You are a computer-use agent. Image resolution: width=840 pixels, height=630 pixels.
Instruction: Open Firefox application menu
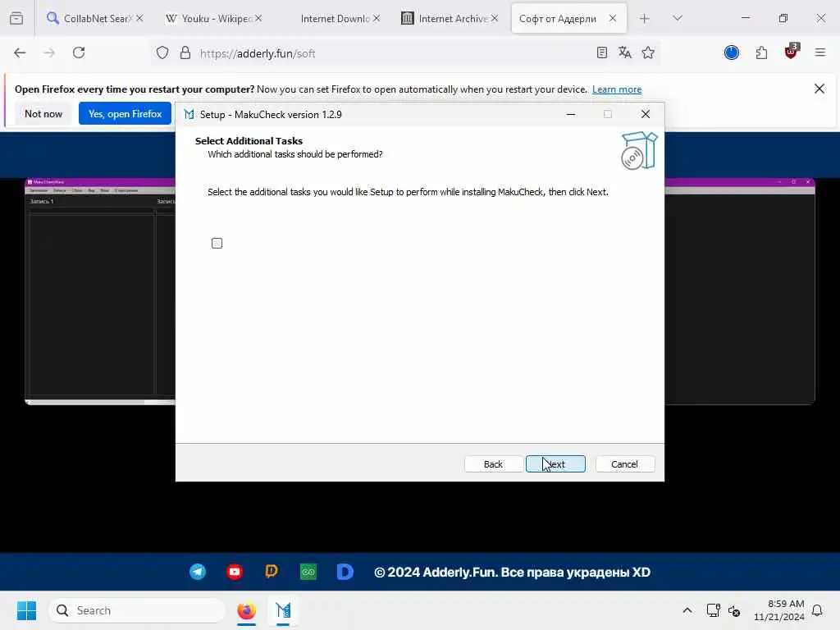[820, 52]
